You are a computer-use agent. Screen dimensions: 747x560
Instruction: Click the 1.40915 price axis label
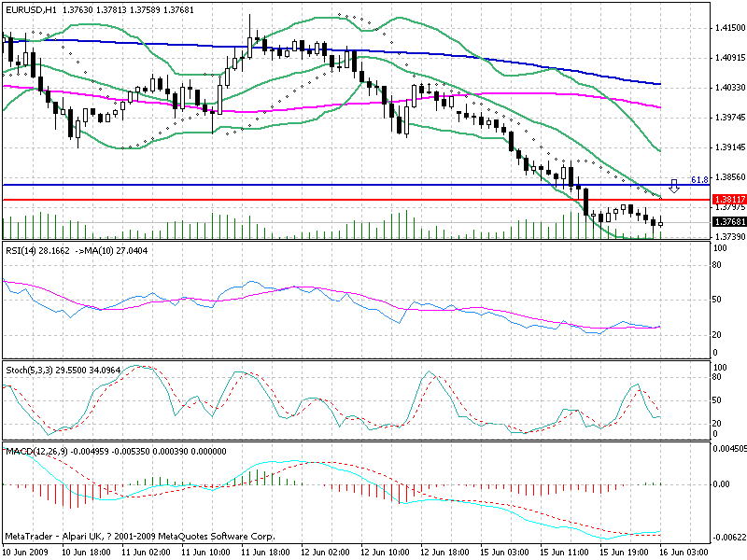coord(730,58)
